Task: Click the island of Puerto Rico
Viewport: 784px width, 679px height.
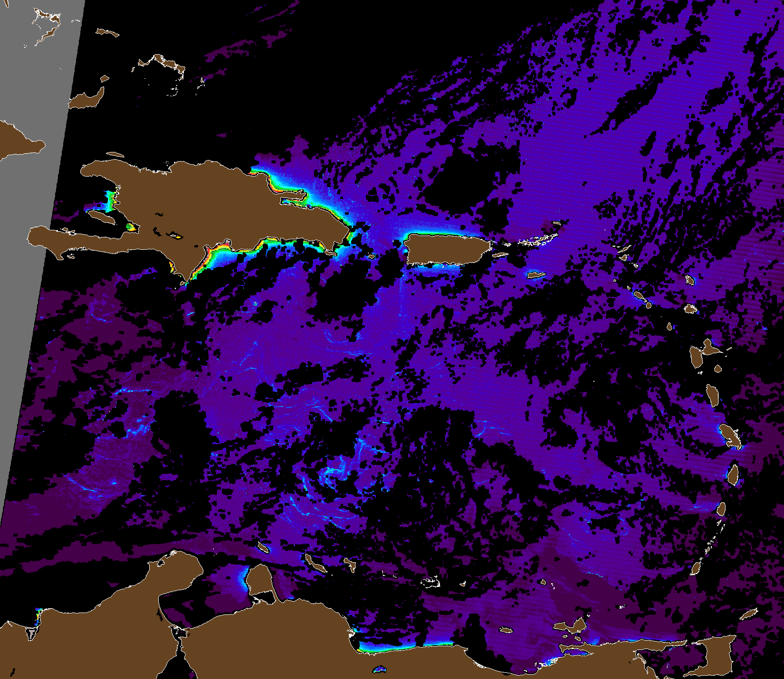Action: pyautogui.click(x=447, y=250)
